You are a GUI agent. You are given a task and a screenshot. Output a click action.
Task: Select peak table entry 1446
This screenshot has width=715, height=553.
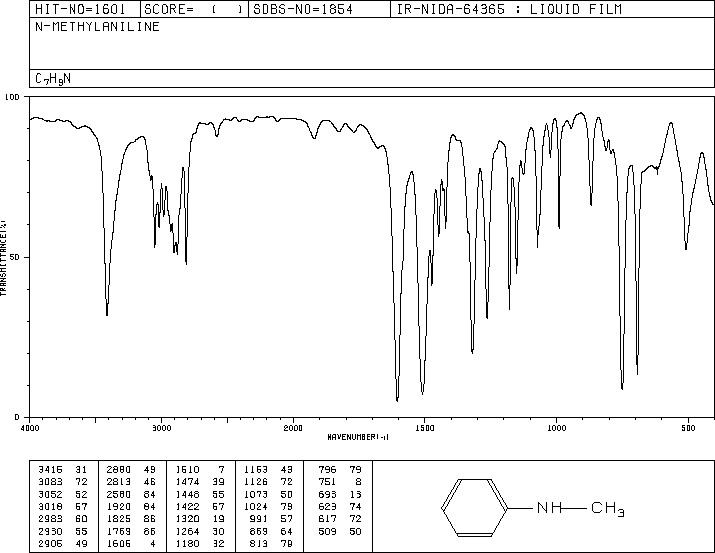187,494
